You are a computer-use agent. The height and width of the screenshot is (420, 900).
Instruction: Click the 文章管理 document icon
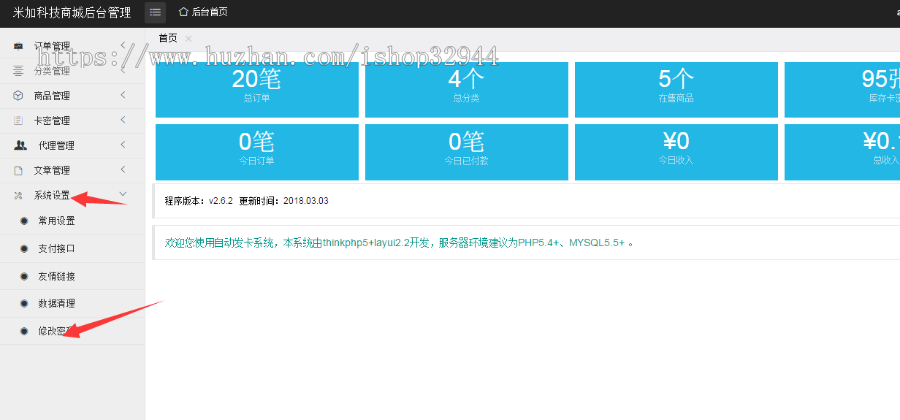(18, 170)
